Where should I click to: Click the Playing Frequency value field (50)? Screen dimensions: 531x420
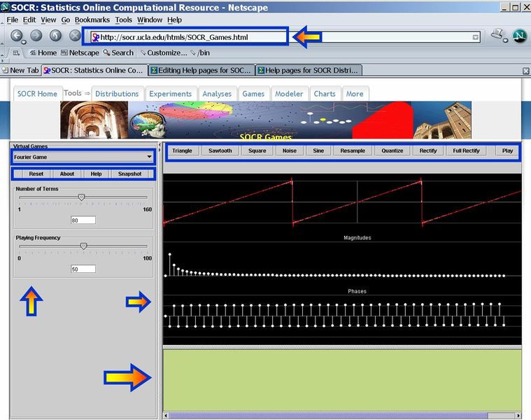pos(83,269)
